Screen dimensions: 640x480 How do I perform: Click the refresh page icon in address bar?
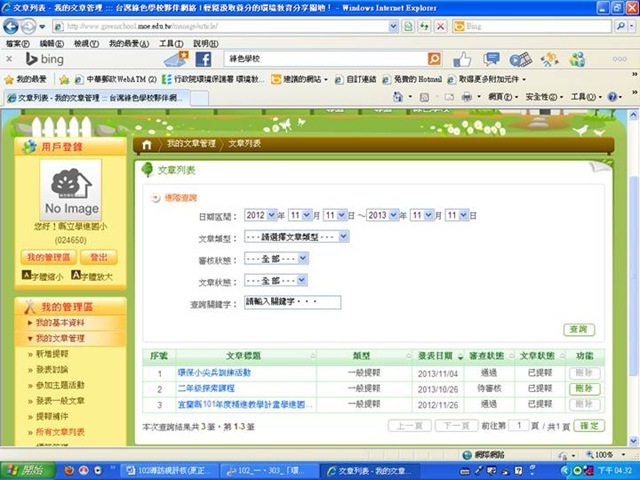click(x=424, y=27)
